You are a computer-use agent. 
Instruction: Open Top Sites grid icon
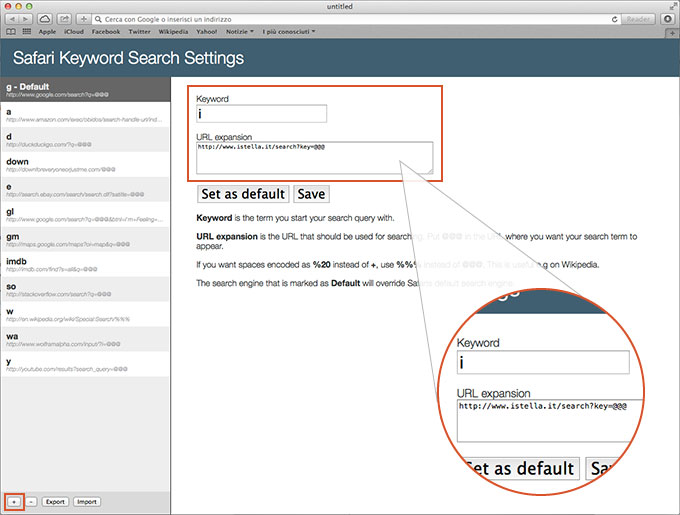click(26, 32)
